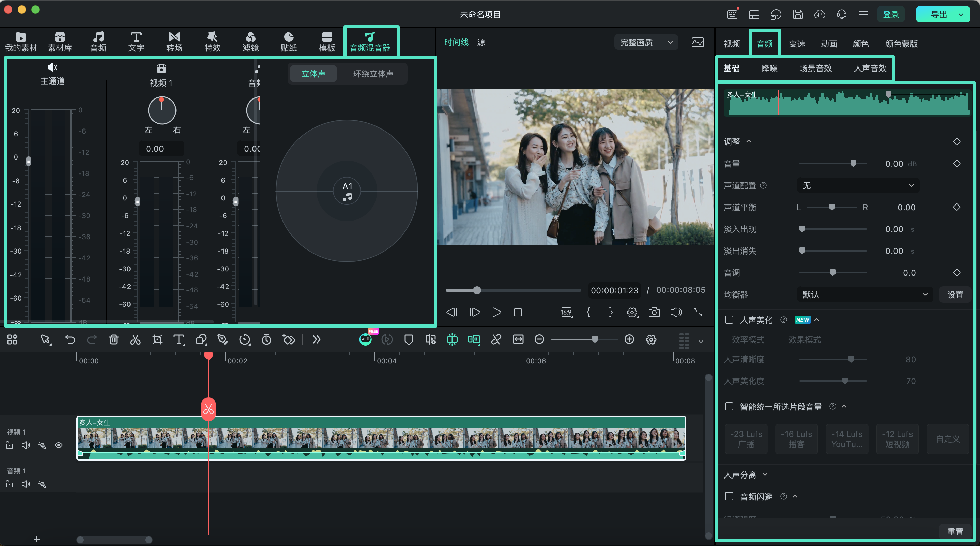Open the 降噪 sub-tab

tap(769, 68)
